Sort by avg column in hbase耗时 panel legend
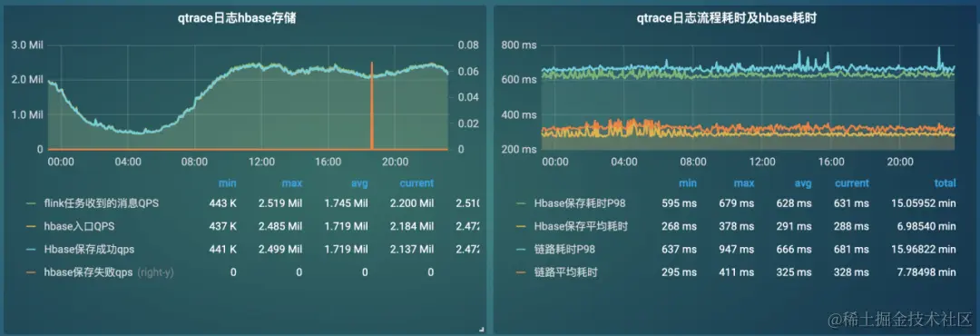Viewport: 980px width, 336px height. coord(802,183)
